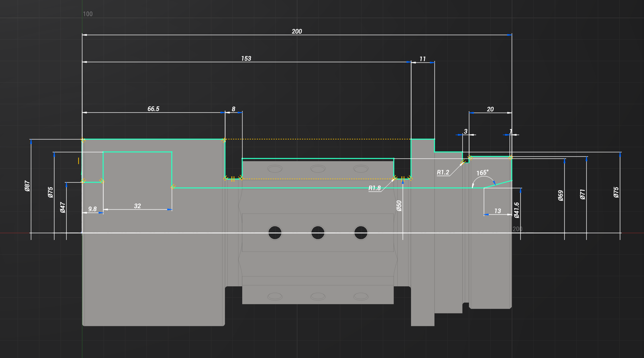Select the 200 overall length dimension
Image resolution: width=644 pixels, height=358 pixels.
click(297, 32)
